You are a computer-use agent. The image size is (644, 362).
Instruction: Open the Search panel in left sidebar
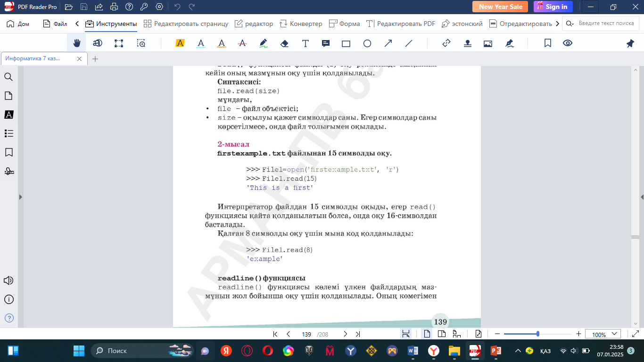(8, 77)
